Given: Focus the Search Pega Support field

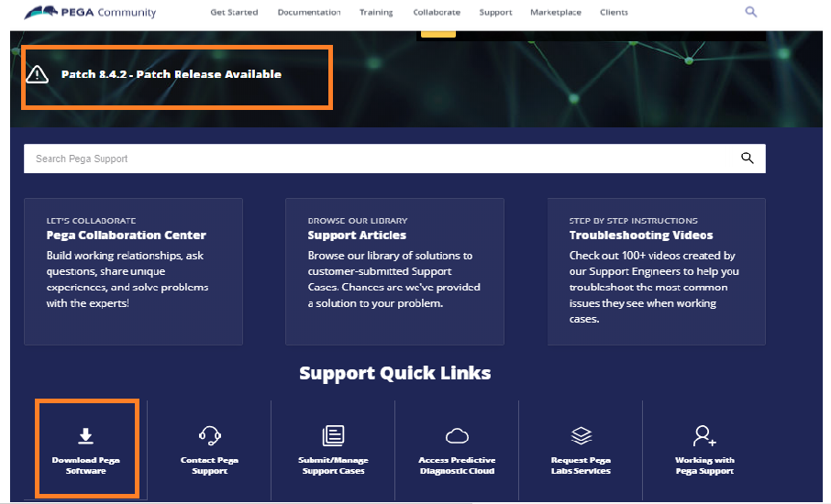Looking at the screenshot, I should pos(394,159).
